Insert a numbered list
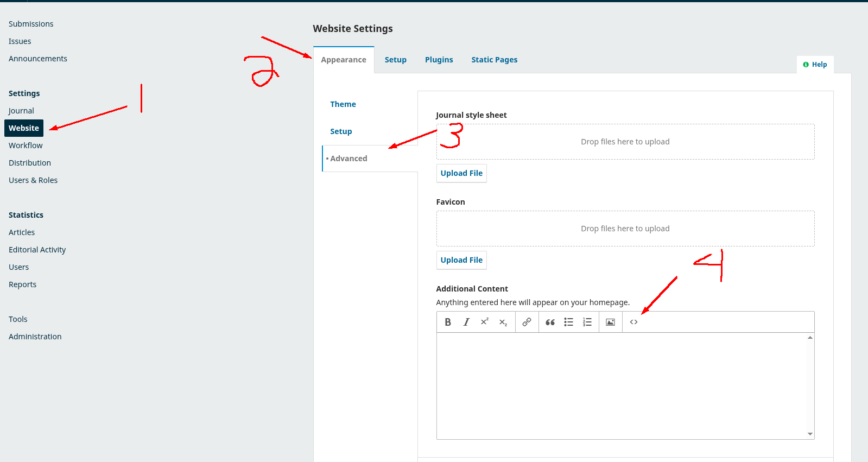Screen dimensions: 868x462 pos(587,322)
